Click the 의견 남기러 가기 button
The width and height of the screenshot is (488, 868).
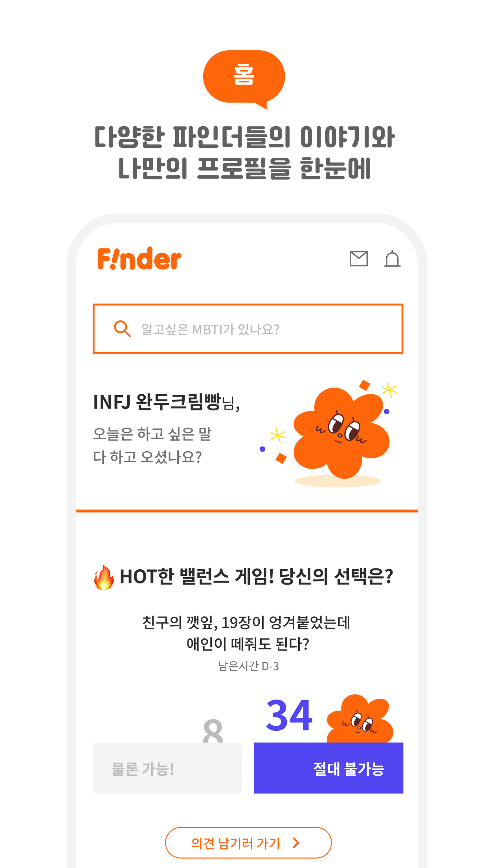point(248,842)
